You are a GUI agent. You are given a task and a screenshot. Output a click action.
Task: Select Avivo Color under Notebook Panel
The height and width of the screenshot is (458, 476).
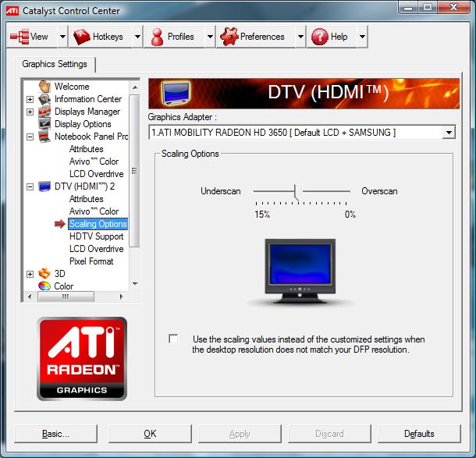(94, 162)
